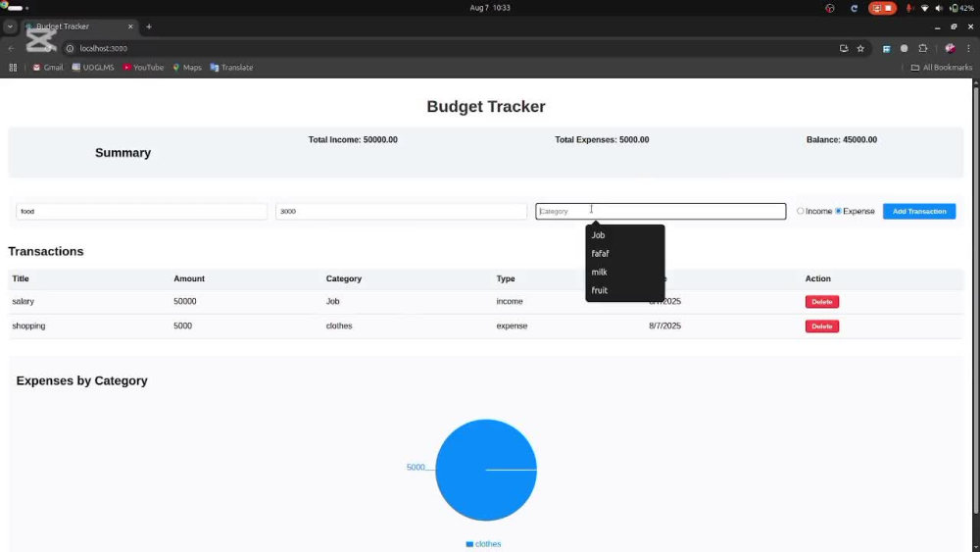Image resolution: width=980 pixels, height=552 pixels.
Task: Open the Gmail bookmark
Action: click(x=48, y=67)
